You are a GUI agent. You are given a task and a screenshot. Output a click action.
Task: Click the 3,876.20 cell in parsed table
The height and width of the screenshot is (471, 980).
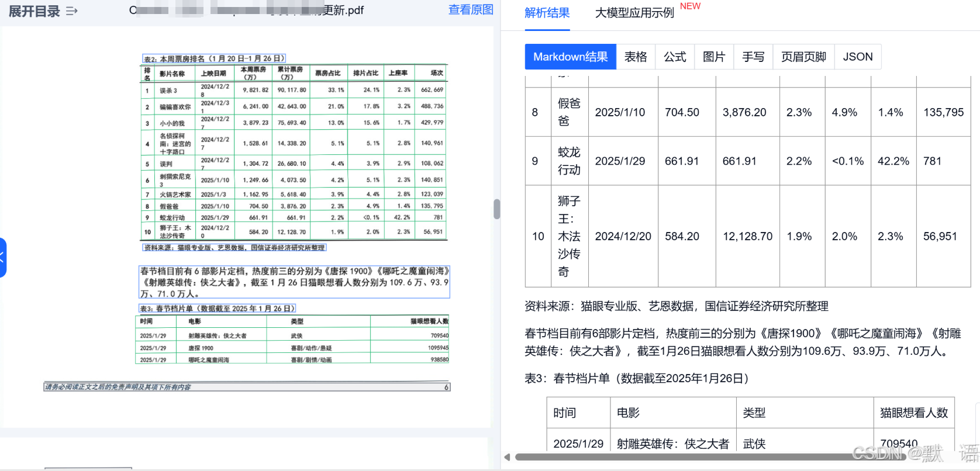(x=748, y=112)
